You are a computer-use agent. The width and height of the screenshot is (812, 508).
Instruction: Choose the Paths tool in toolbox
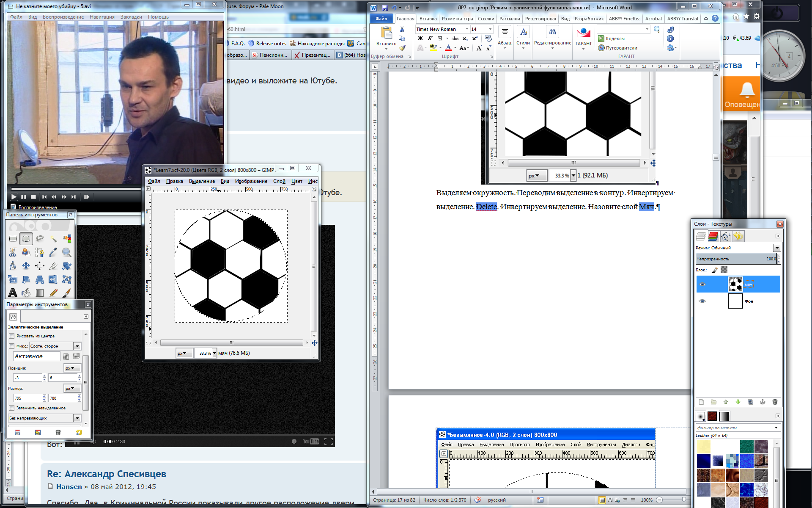(x=40, y=252)
